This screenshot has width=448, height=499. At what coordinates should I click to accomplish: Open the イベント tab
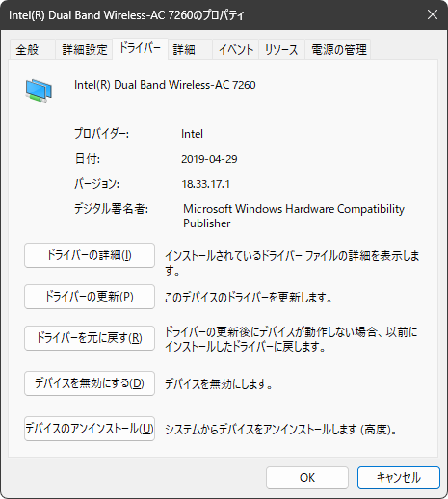point(235,50)
